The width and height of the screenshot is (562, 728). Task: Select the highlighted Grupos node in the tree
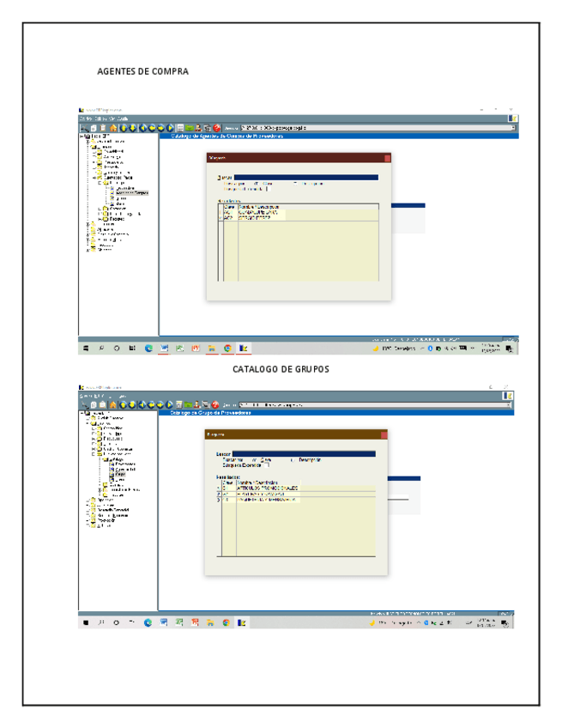(x=120, y=474)
